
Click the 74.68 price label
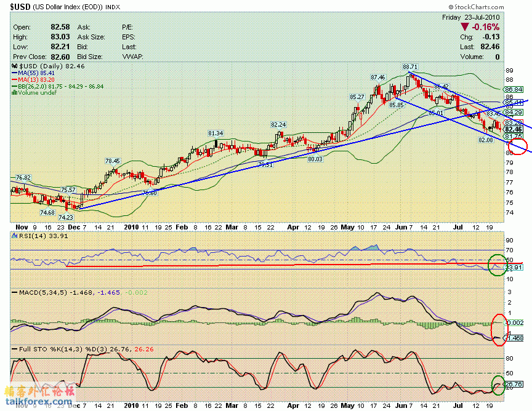[x=47, y=213]
